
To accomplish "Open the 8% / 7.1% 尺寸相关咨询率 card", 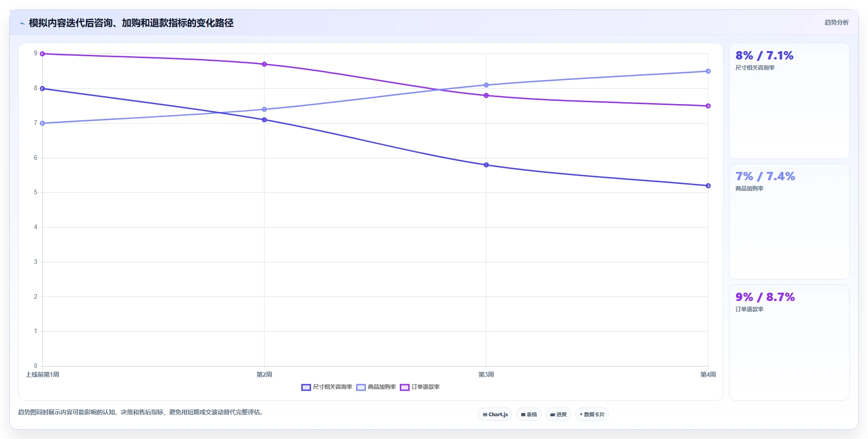I will pos(789,101).
